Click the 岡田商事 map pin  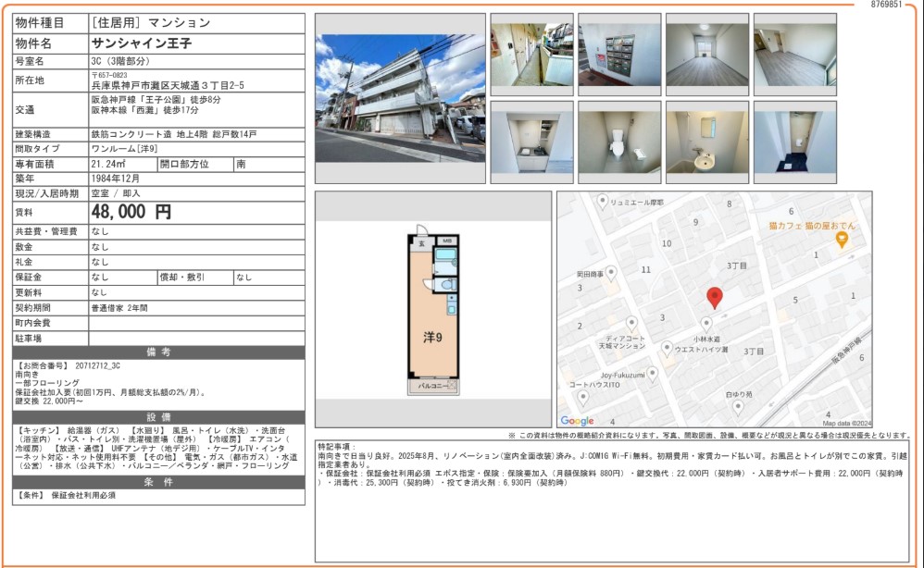pos(611,272)
